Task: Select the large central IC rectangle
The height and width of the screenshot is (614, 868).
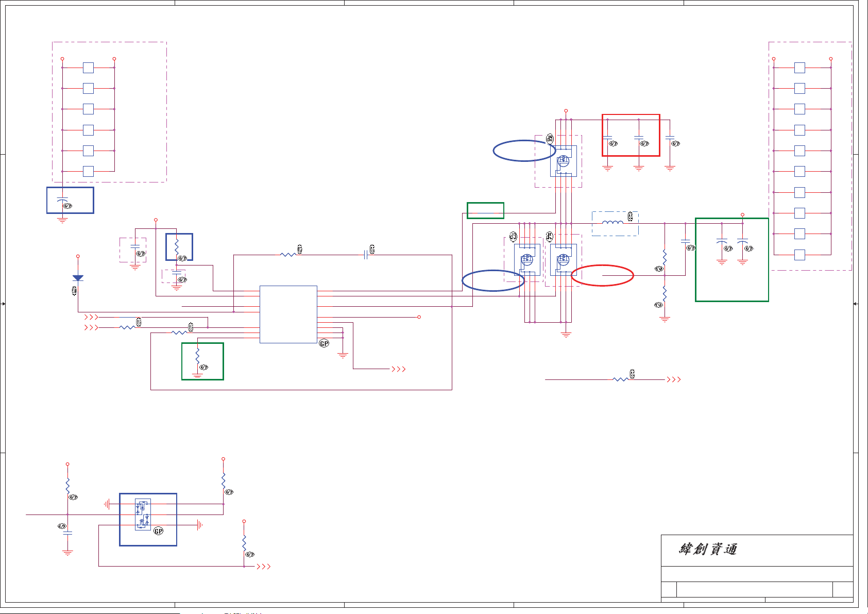Action: pyautogui.click(x=288, y=314)
